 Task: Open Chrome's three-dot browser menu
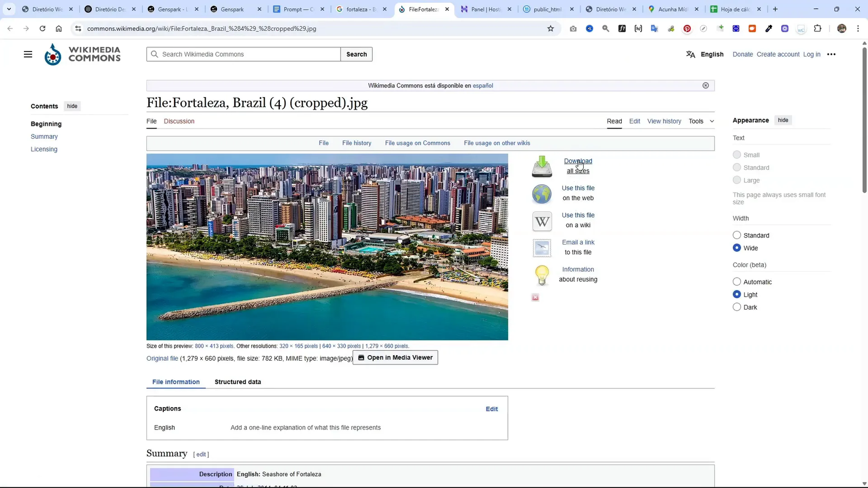click(858, 29)
